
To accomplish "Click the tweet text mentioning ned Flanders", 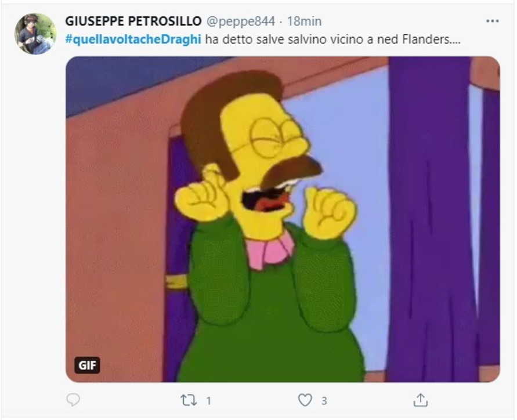I will coord(332,39).
